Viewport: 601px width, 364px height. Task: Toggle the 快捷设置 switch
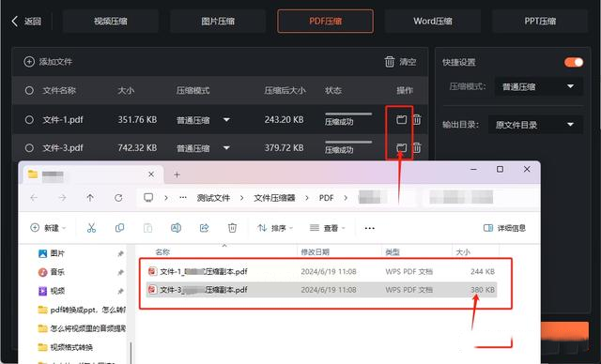click(x=574, y=62)
